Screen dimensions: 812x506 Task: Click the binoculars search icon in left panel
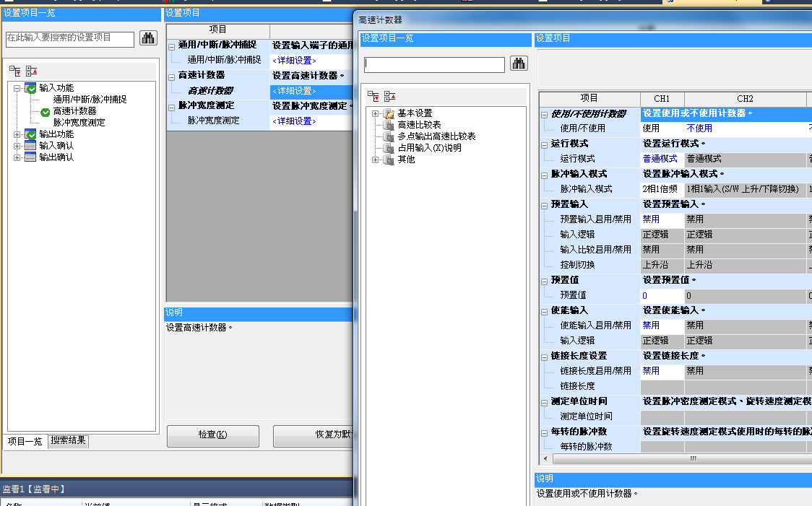pos(148,38)
